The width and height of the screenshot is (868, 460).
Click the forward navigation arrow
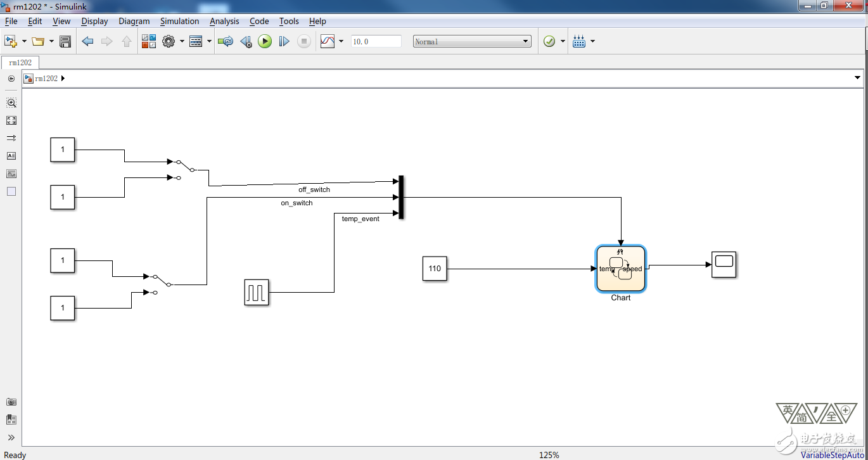click(x=107, y=42)
